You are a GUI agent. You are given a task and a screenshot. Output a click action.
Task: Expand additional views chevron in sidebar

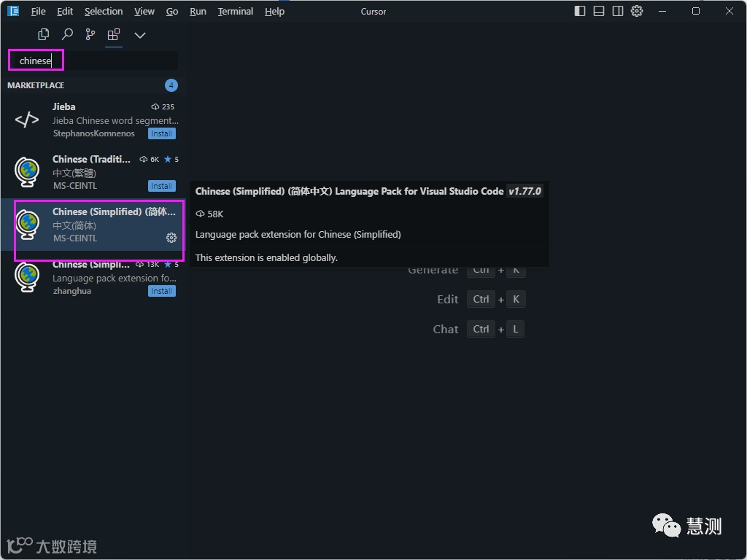pyautogui.click(x=139, y=35)
